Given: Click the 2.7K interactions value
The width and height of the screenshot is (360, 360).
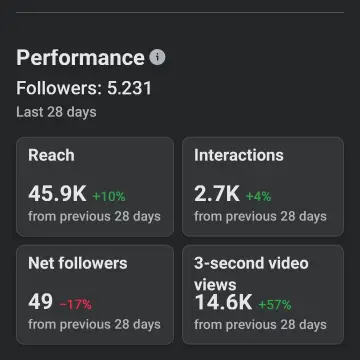Looking at the screenshot, I should pyautogui.click(x=217, y=194).
